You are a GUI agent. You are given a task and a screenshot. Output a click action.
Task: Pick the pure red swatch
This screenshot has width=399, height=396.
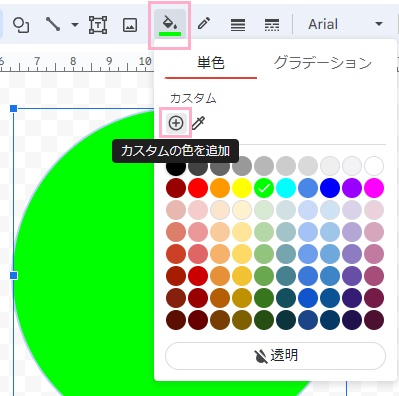tap(198, 188)
